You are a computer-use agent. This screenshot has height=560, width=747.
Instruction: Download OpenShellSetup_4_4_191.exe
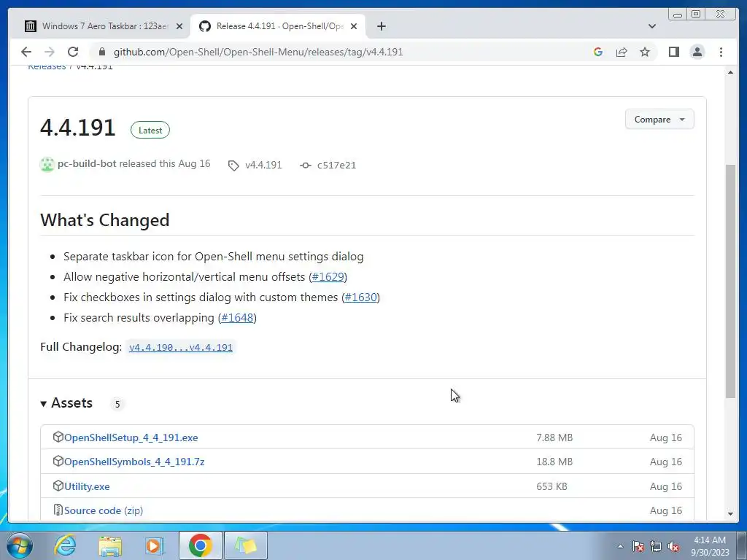click(131, 437)
